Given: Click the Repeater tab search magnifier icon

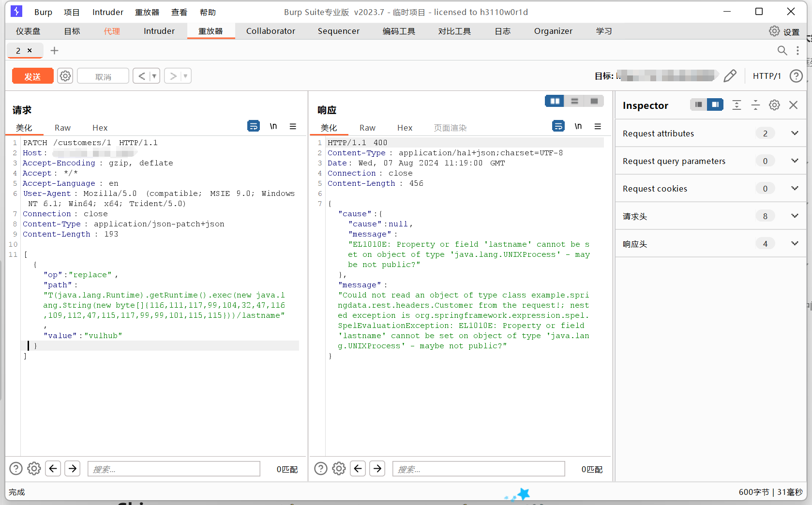Looking at the screenshot, I should coord(782,50).
